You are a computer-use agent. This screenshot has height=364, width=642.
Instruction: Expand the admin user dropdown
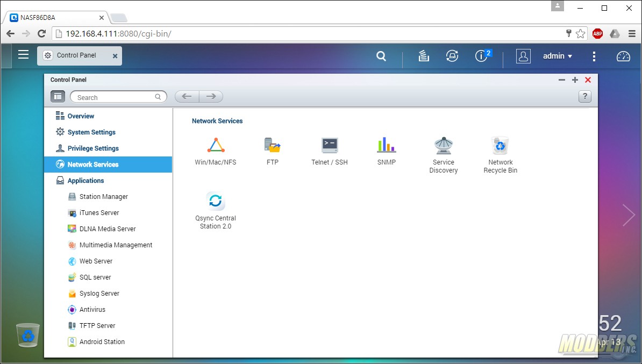(558, 56)
